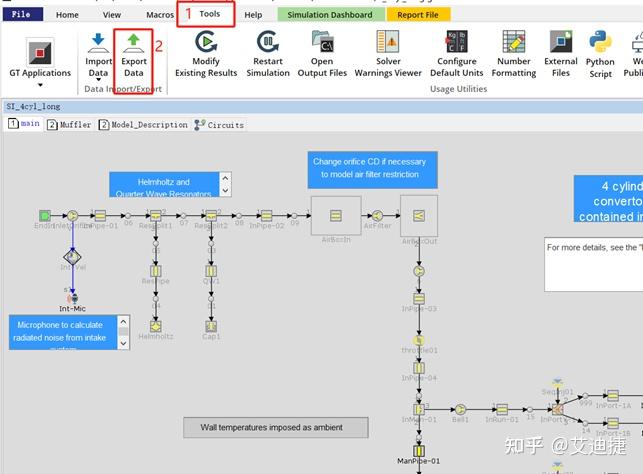This screenshot has width=643, height=474.
Task: Open Configure Default Units
Action: pos(456,42)
